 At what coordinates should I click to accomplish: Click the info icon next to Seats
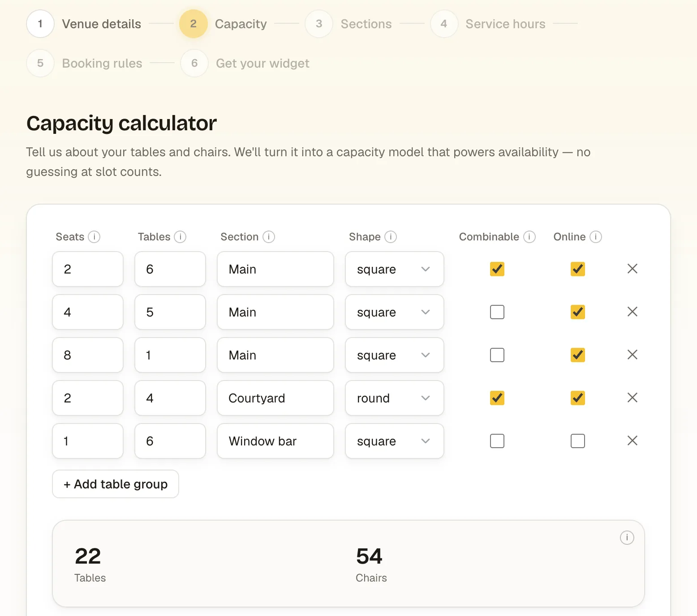click(94, 237)
